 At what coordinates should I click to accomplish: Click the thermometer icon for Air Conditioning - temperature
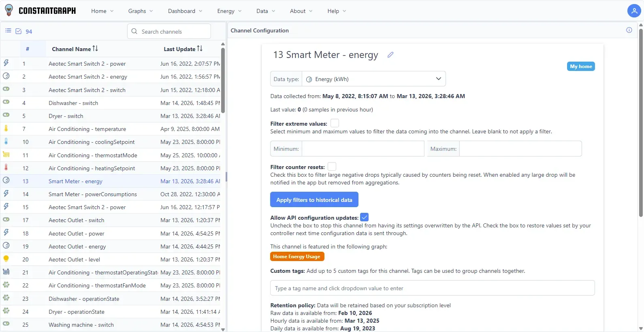pos(6,129)
